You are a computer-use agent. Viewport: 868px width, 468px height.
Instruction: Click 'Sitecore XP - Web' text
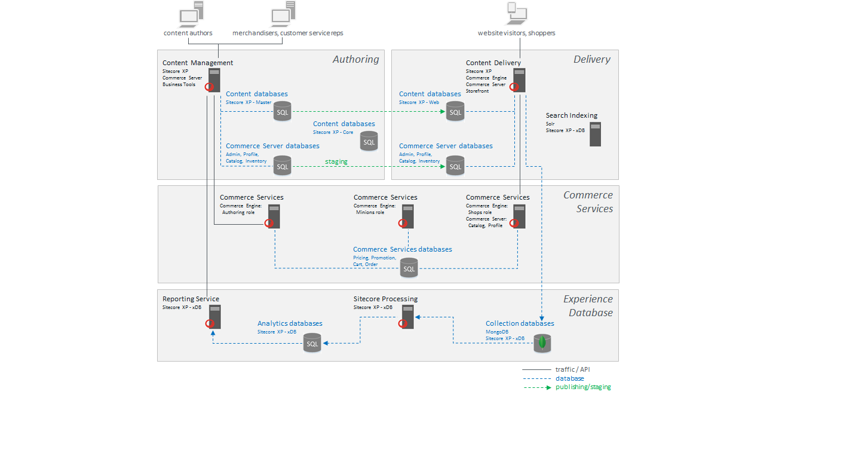[419, 102]
